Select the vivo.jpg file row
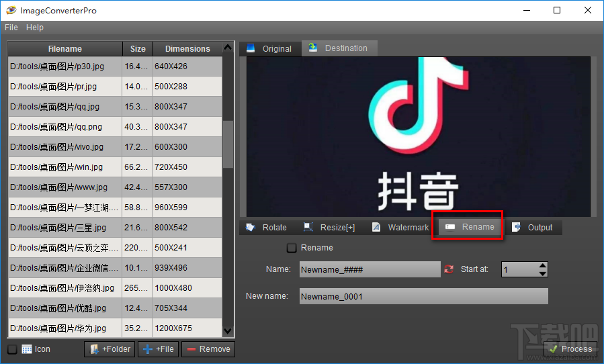This screenshot has height=364, width=604. click(x=115, y=147)
